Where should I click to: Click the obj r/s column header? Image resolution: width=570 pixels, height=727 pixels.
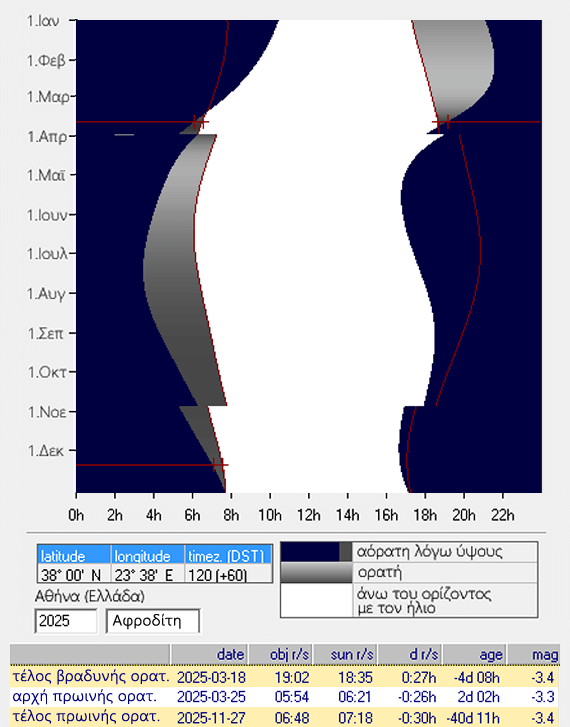[281, 654]
